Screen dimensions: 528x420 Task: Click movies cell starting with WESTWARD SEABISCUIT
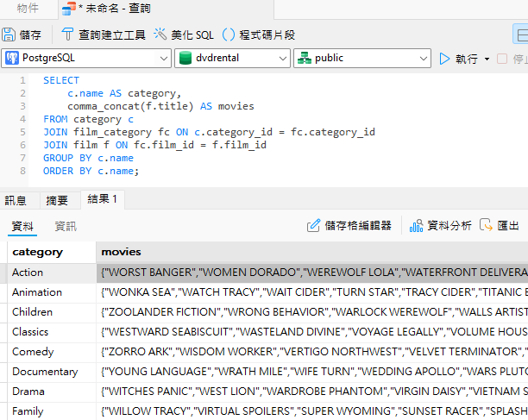coord(311,332)
